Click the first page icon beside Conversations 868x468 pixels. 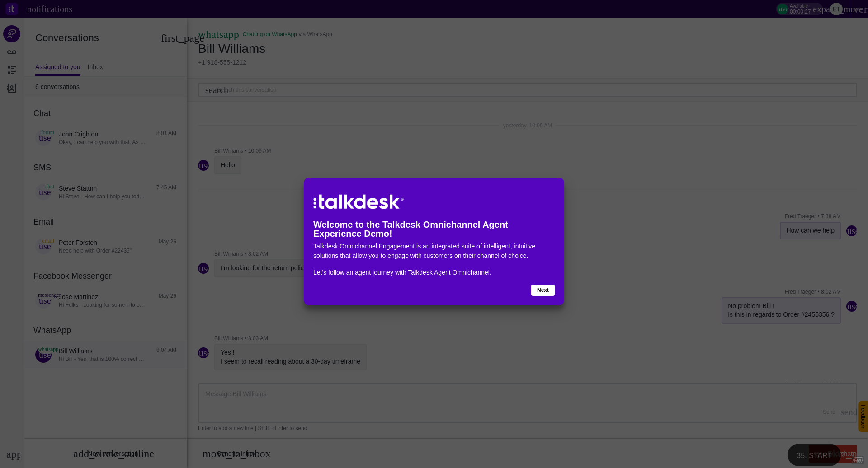(x=182, y=38)
